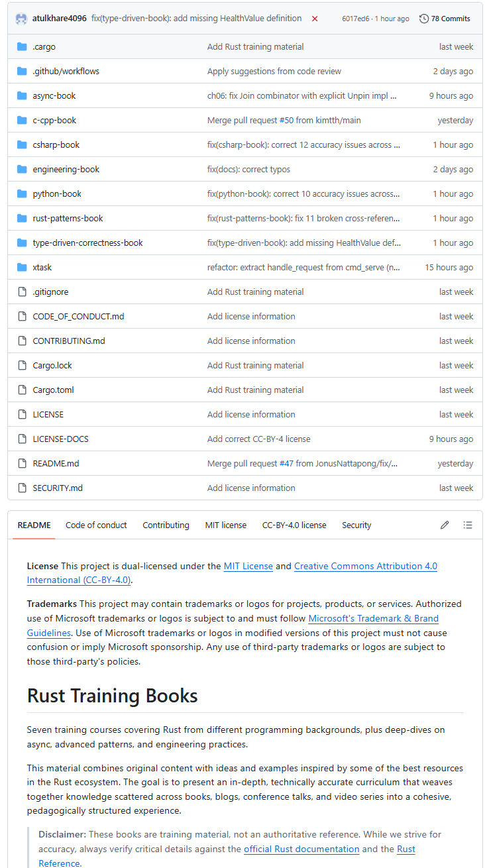The height and width of the screenshot is (868, 485).
Task: Click the failed status X icon
Action: tap(315, 19)
